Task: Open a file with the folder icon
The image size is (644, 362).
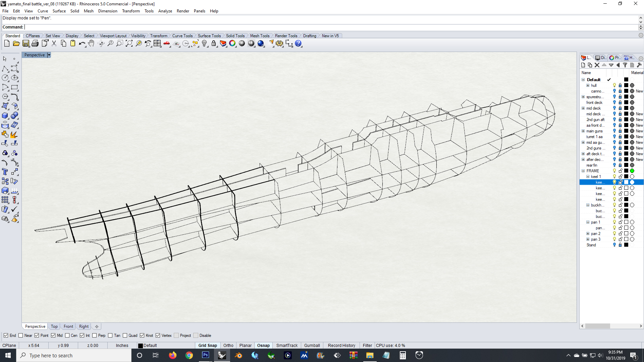Action: pos(16,44)
